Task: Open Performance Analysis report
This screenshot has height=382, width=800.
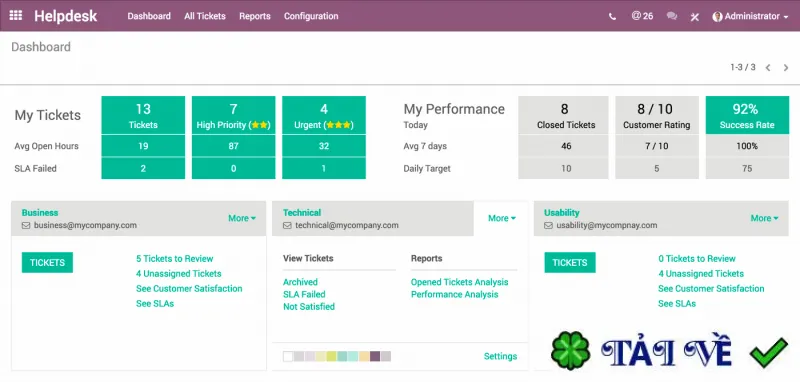Action: click(455, 294)
